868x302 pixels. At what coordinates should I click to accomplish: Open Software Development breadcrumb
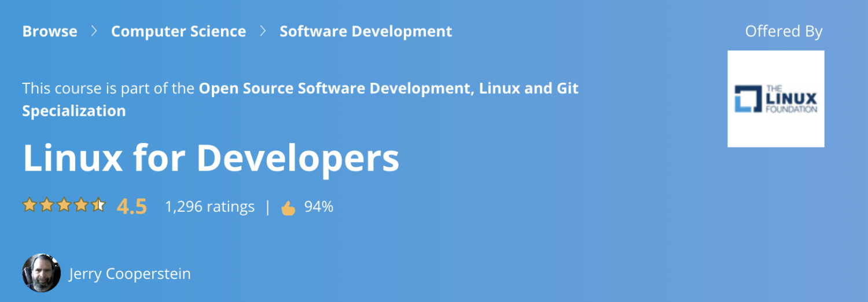click(x=366, y=31)
